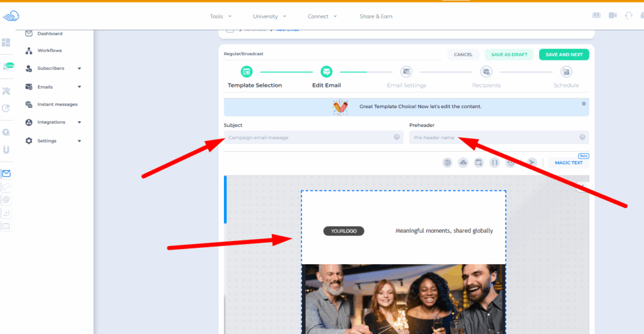Click the globe icon in editor toolbar
644x334 pixels.
pos(447,163)
